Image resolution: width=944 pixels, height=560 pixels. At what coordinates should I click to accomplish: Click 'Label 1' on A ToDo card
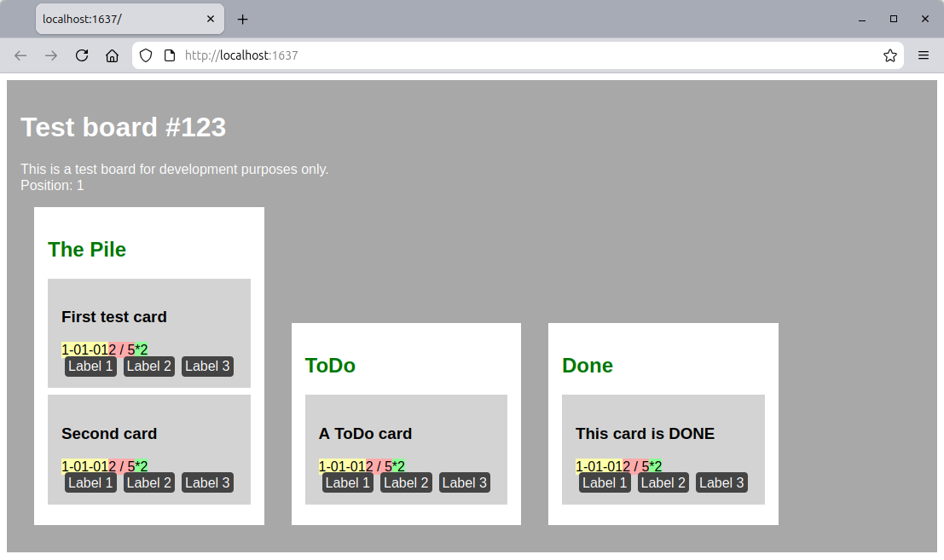347,482
